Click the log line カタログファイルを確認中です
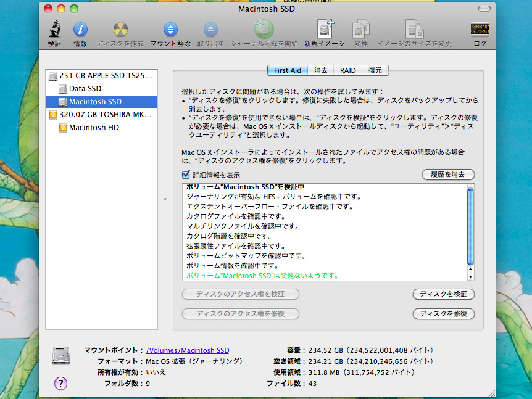 236,216
